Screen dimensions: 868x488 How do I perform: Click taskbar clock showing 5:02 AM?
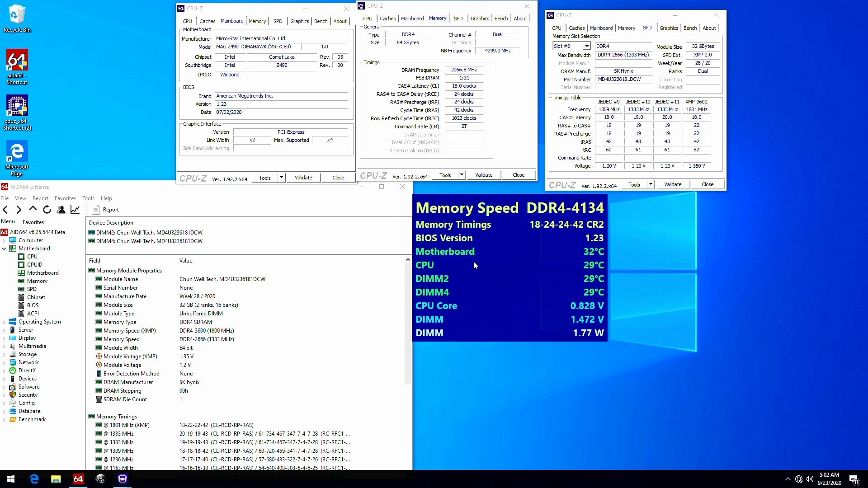click(x=829, y=479)
